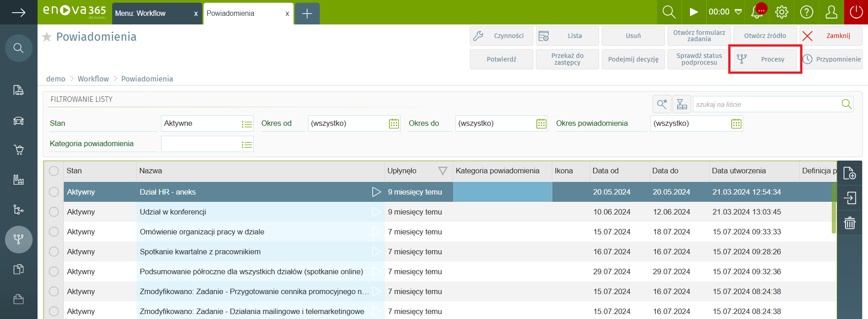Image resolution: width=868 pixels, height=319 pixels.
Task: Open Workflow module in left sidebar
Action: click(x=19, y=239)
